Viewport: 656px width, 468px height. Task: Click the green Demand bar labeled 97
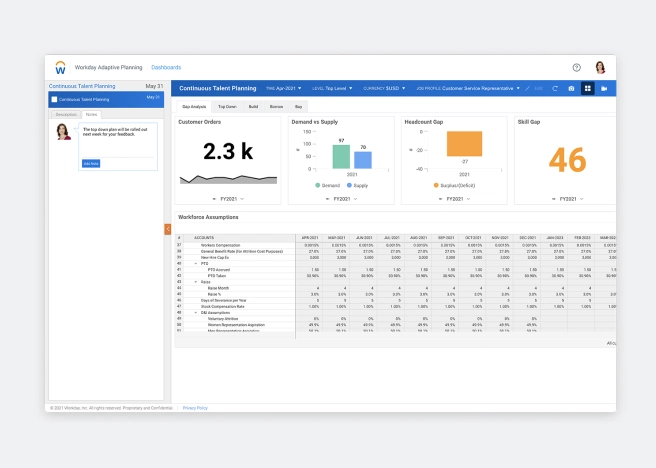tap(341, 157)
